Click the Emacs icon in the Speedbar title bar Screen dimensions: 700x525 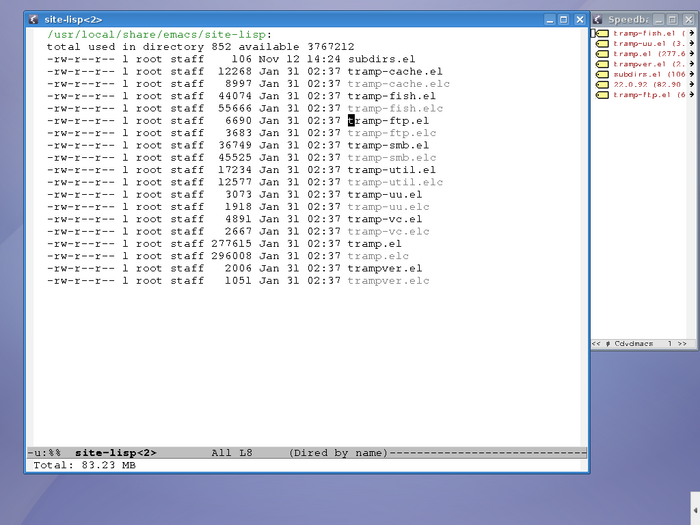tap(599, 19)
